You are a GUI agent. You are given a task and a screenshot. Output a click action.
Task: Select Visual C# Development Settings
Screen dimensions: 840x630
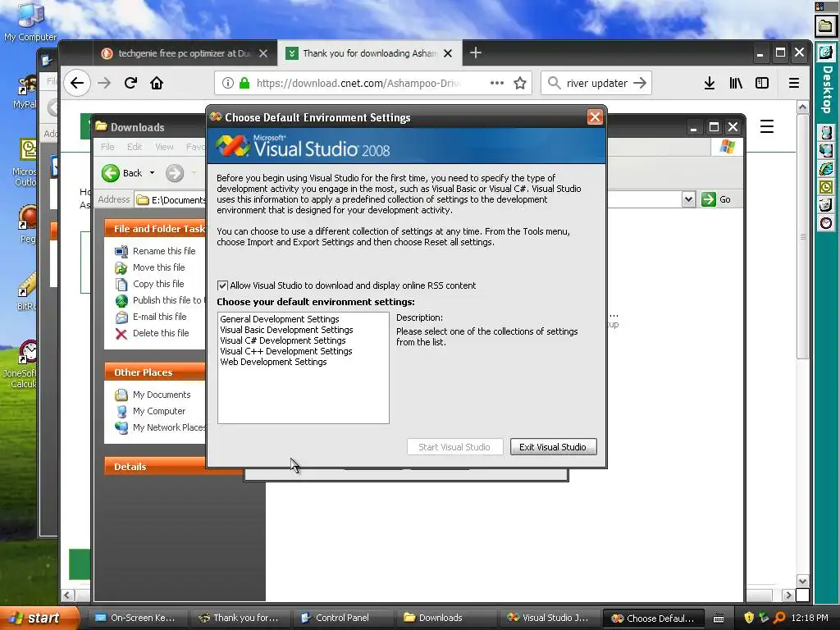click(x=282, y=340)
